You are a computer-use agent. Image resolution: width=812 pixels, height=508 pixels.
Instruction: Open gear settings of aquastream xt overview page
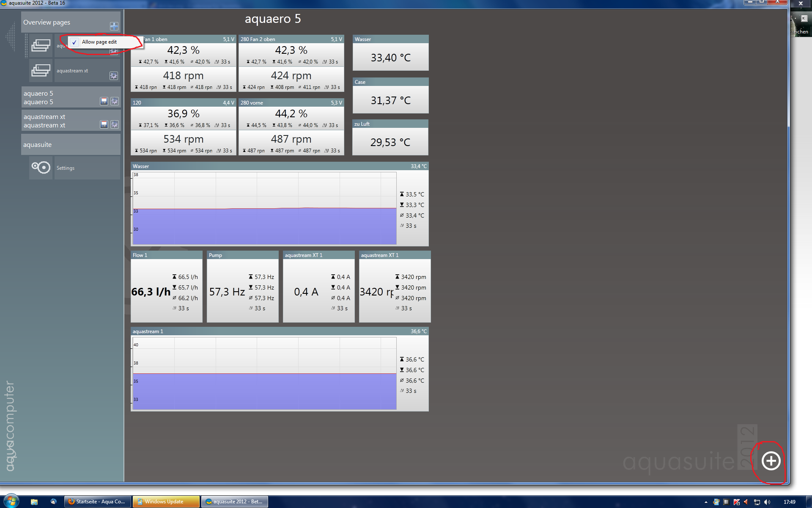coord(114,76)
